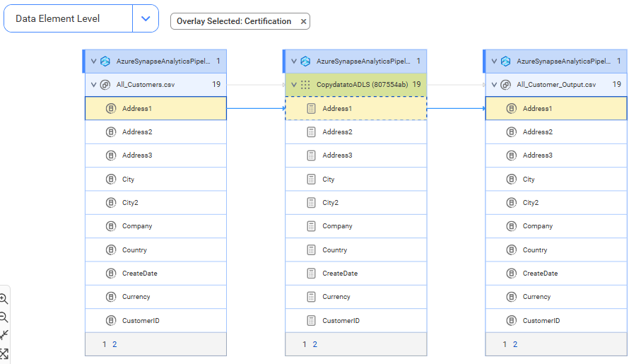This screenshot has height=364, width=641.
Task: Go to page 1 of All_Customer_Output.csv fields
Action: coord(505,344)
